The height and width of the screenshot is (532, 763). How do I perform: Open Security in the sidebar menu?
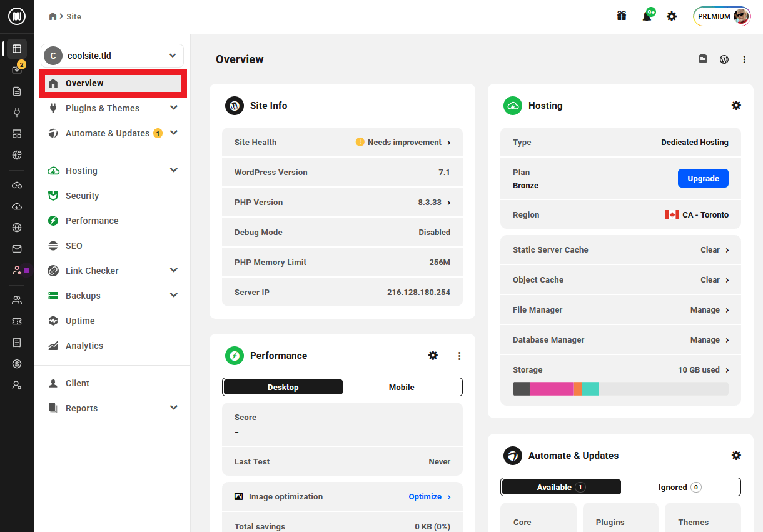click(82, 196)
